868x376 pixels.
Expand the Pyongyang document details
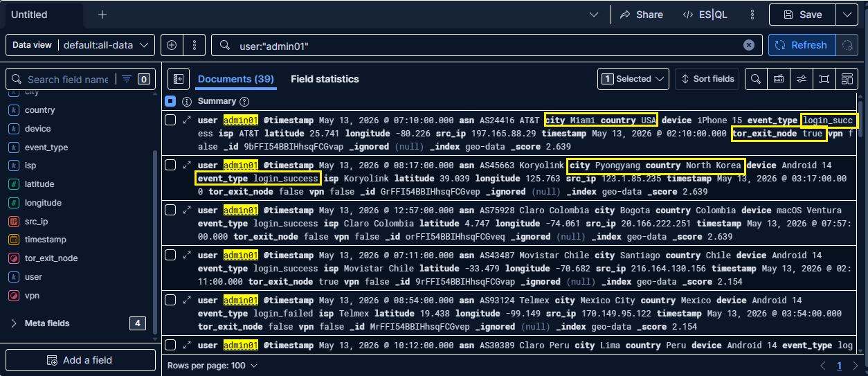coord(187,165)
